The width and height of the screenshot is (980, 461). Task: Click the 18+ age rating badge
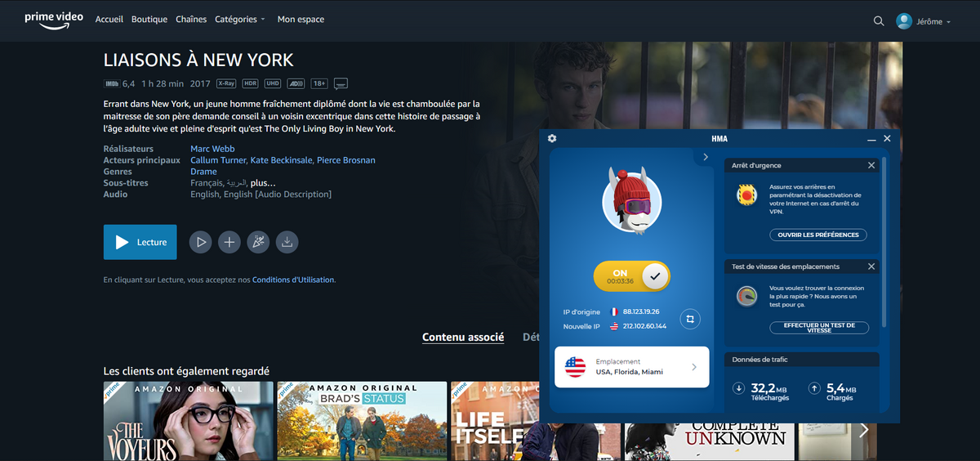(319, 83)
